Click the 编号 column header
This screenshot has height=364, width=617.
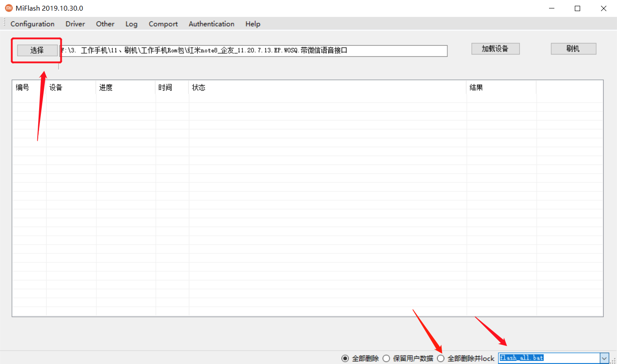pyautogui.click(x=29, y=87)
